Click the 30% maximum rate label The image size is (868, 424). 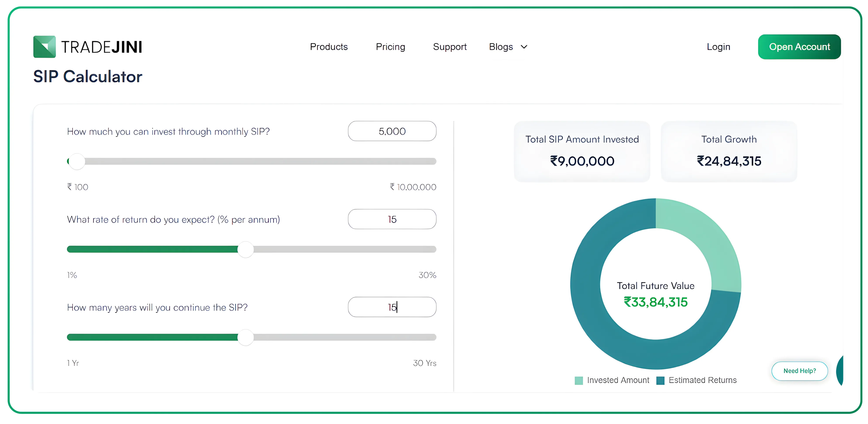[427, 275]
